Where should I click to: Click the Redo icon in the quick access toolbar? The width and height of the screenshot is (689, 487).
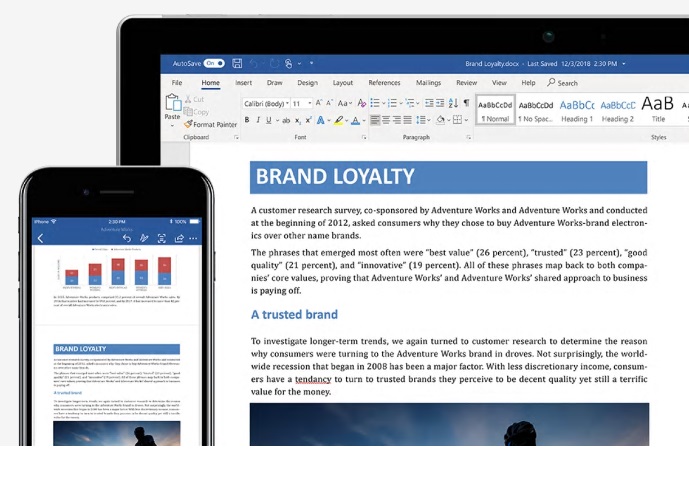click(274, 64)
